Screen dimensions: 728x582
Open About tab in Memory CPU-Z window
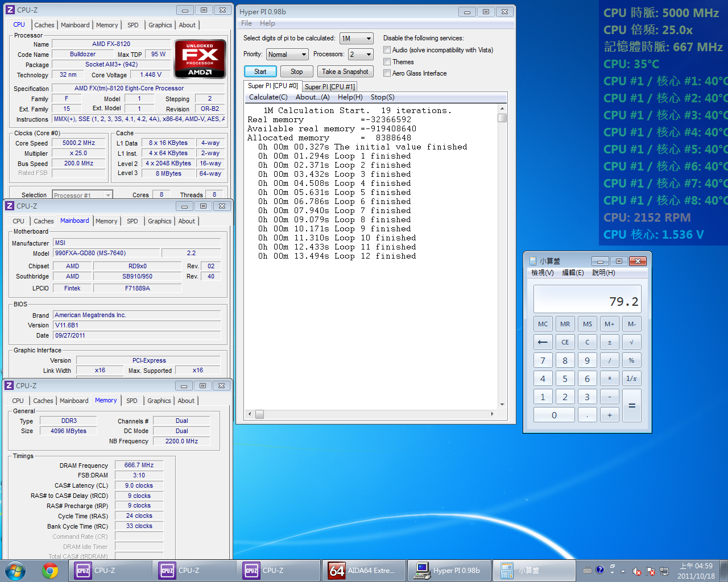tap(186, 401)
